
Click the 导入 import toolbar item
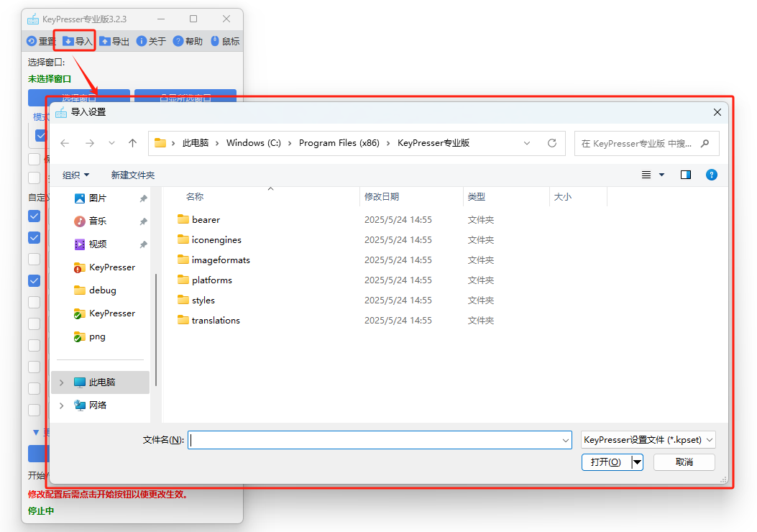(x=77, y=42)
